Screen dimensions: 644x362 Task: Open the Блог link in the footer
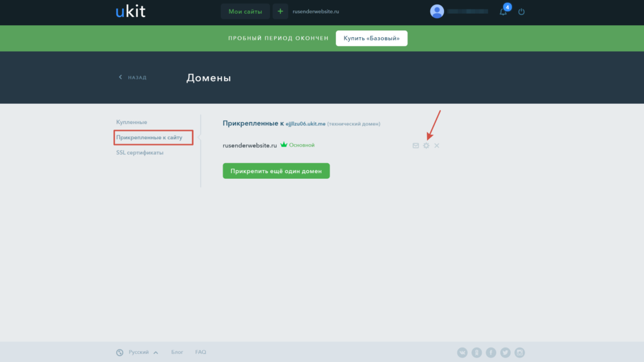click(x=177, y=352)
